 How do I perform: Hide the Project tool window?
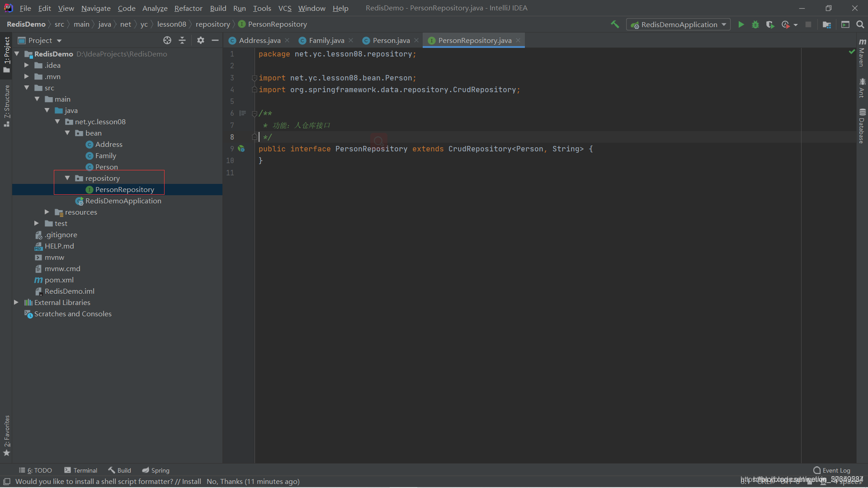point(215,40)
